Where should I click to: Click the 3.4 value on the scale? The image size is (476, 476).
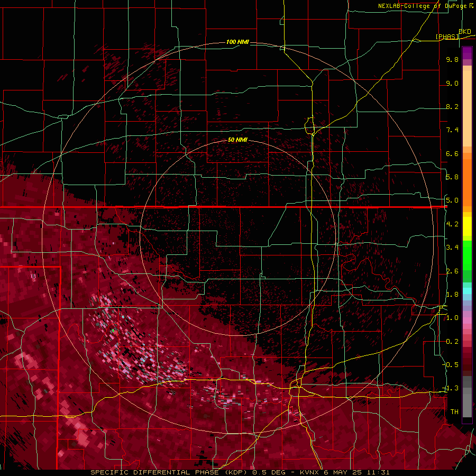(452, 248)
